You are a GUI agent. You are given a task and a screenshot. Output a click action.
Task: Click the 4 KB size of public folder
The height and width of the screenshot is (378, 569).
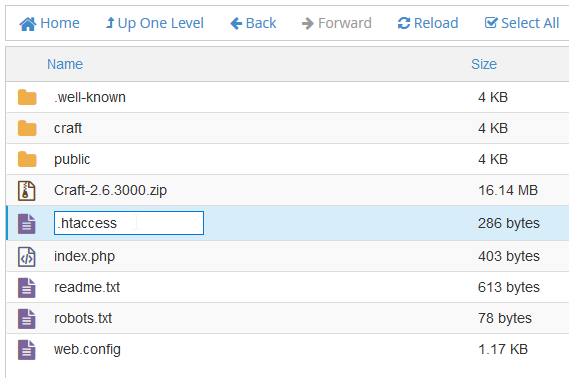(x=493, y=159)
